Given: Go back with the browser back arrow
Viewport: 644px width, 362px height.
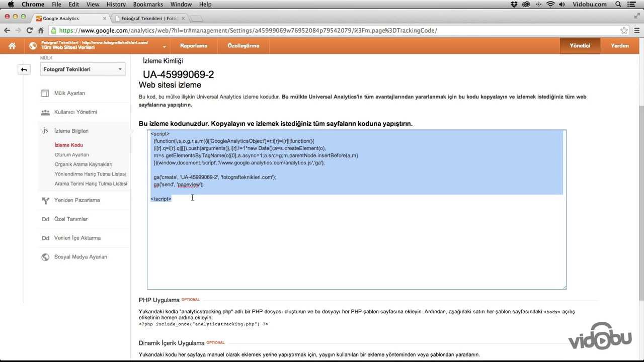Looking at the screenshot, I should 8,30.
